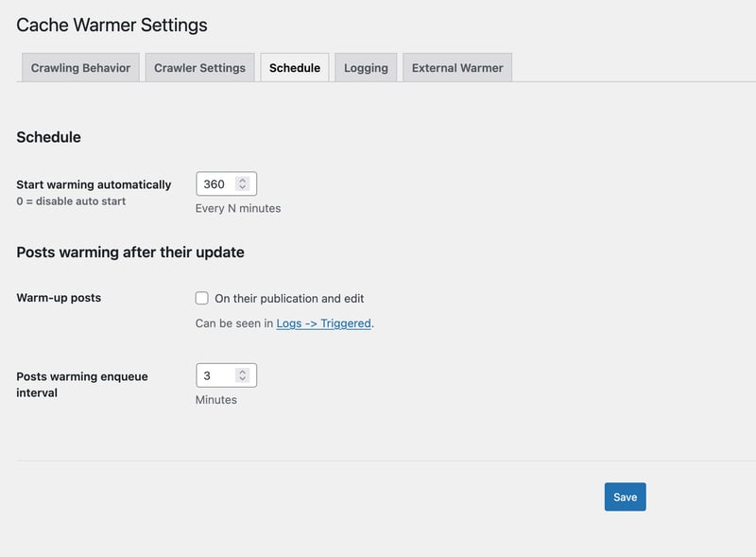Click the 'On their publication and edit' label
Screen dimensions: 756x557
coord(289,298)
